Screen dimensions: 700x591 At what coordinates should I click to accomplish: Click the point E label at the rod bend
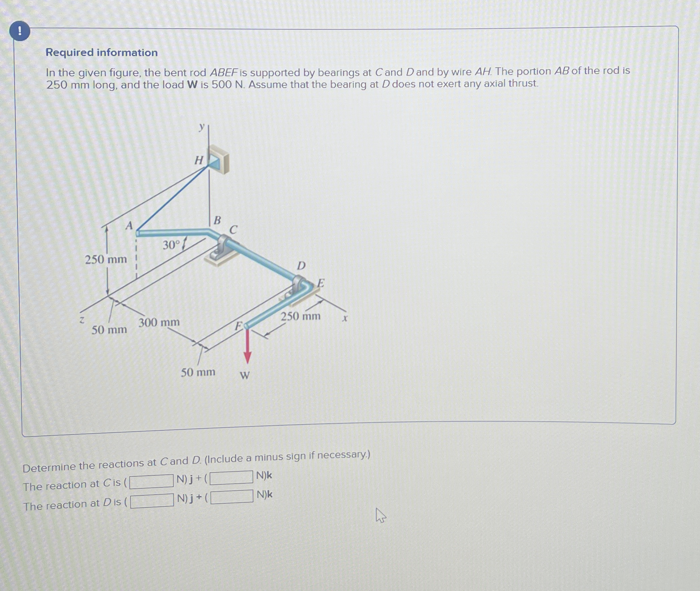click(321, 283)
